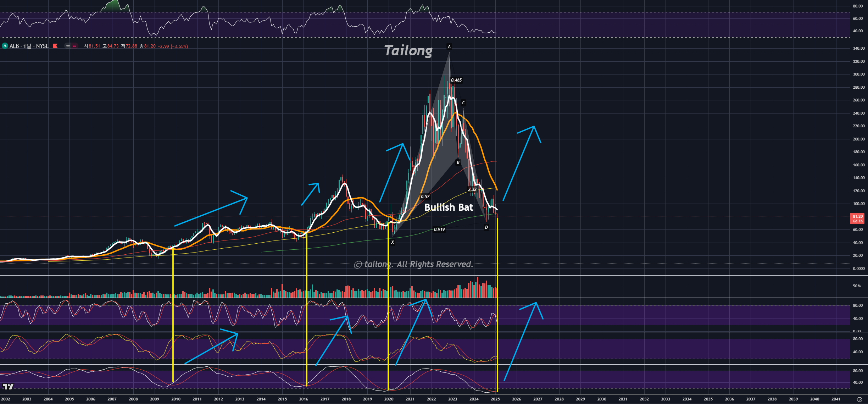Click the Bullish Bat pattern text label
Screen dimensions: 868x404
[x=449, y=207]
